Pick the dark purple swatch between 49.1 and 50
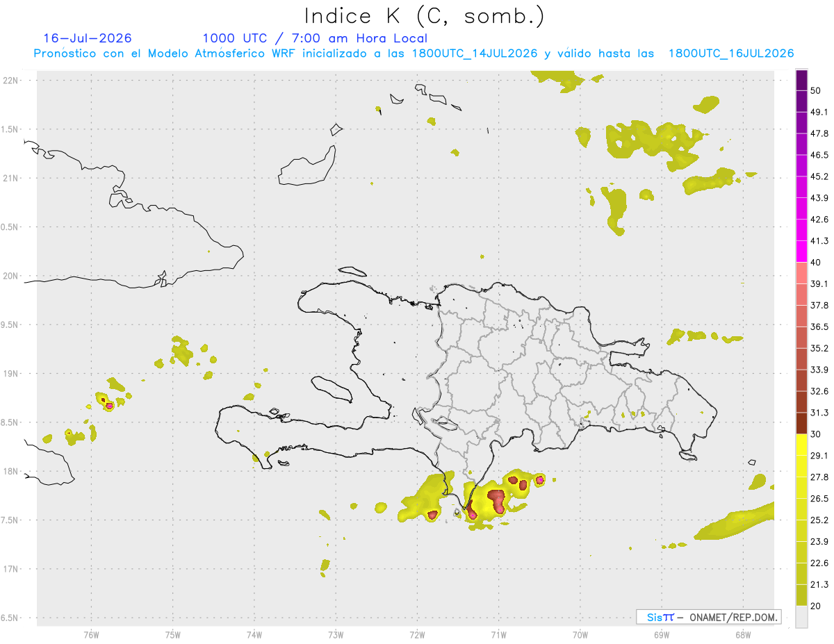 [801, 101]
